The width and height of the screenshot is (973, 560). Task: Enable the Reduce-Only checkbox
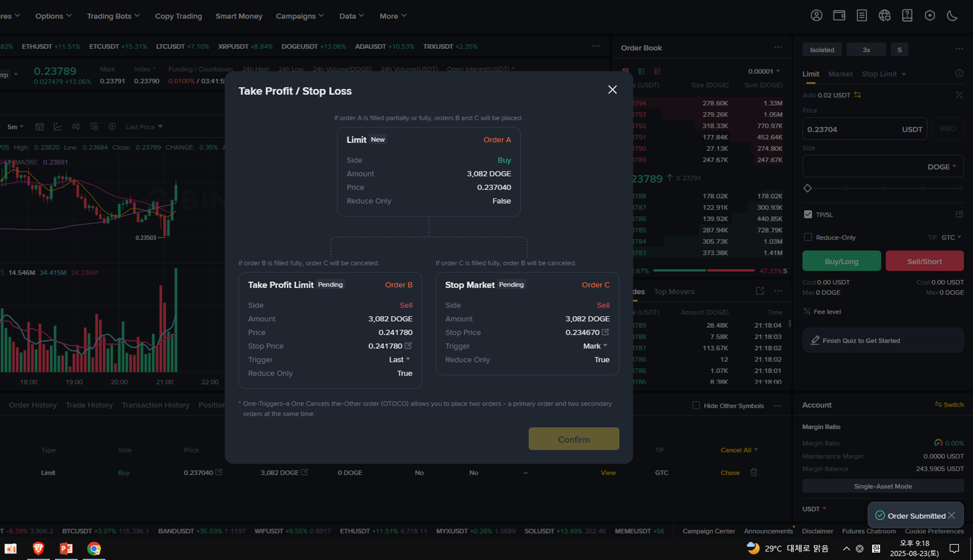click(808, 237)
